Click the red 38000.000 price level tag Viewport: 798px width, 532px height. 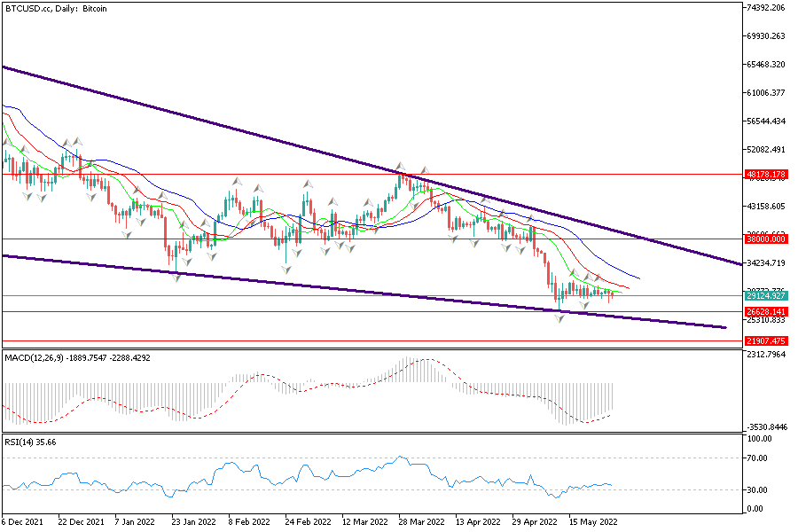(x=767, y=239)
